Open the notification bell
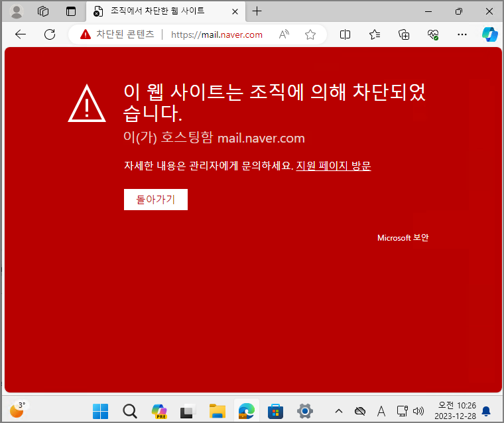Viewport: 504px width, 423px height. [x=486, y=411]
